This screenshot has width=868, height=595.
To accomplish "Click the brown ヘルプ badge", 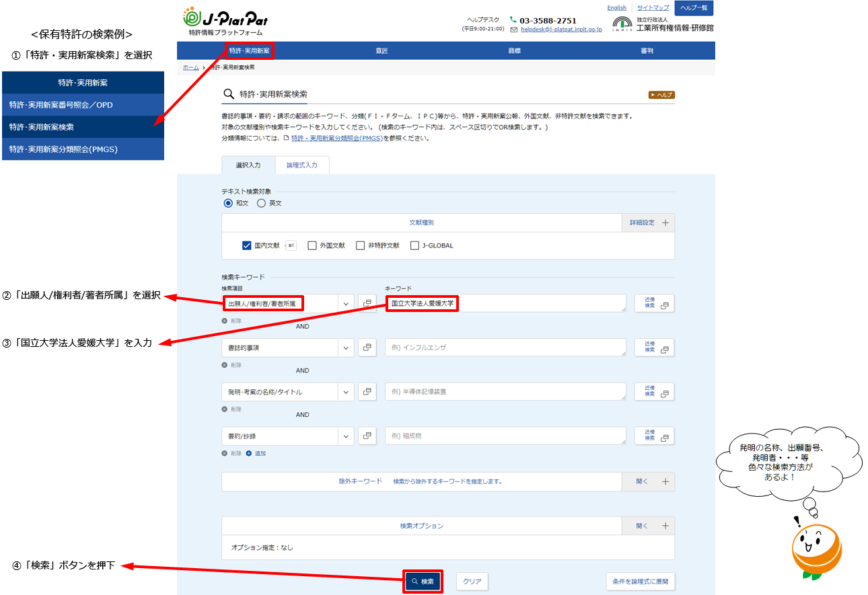I will click(x=661, y=95).
